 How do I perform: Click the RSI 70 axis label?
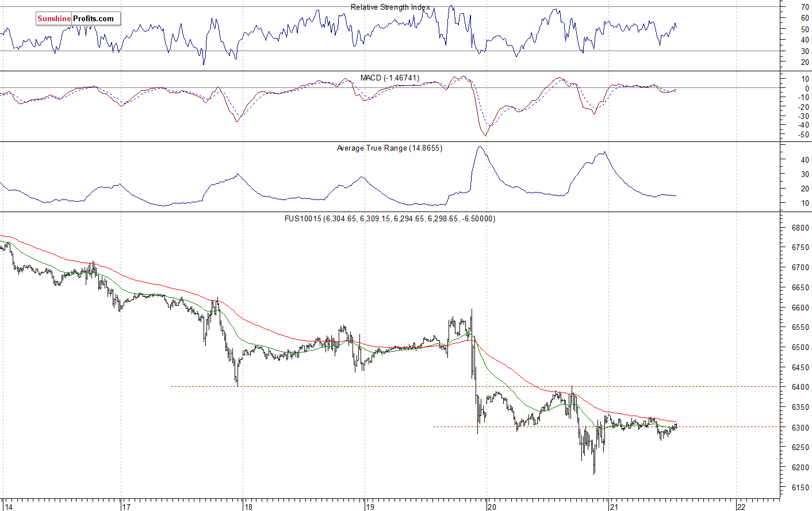click(x=805, y=7)
